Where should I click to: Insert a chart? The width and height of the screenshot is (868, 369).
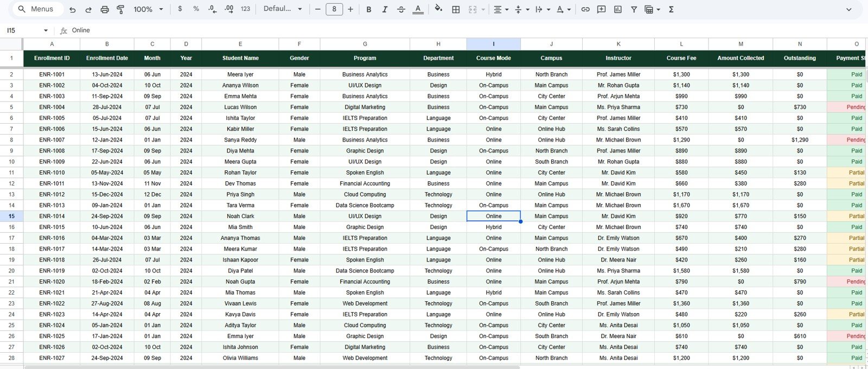click(618, 9)
